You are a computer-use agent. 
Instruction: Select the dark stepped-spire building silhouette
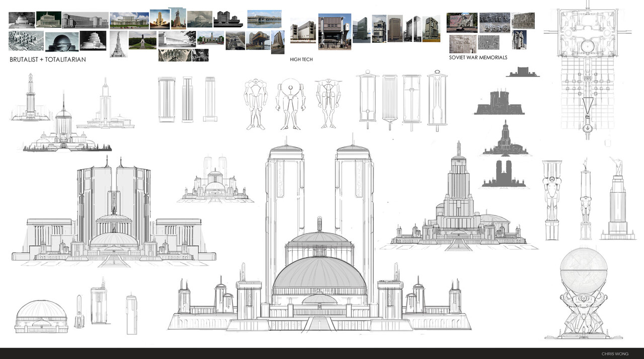click(505, 137)
